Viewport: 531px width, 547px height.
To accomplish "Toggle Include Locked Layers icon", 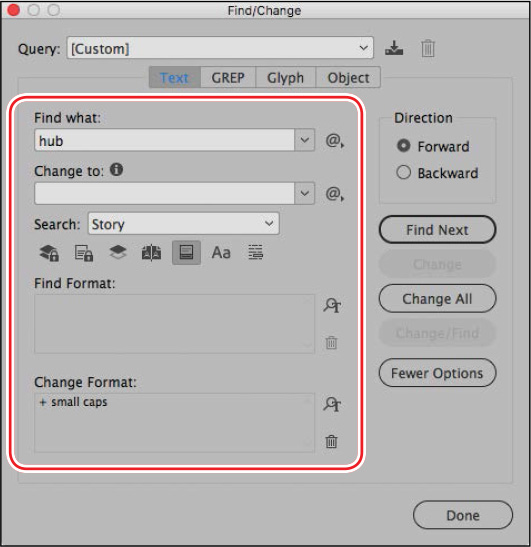I will 49,253.
